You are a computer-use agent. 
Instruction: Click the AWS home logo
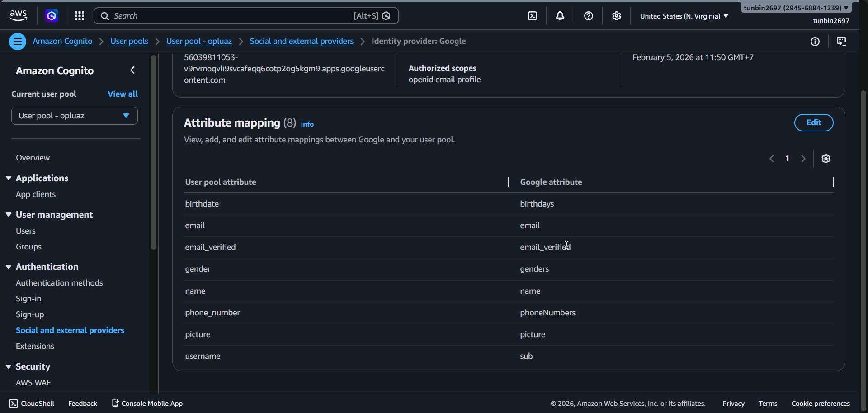pyautogui.click(x=18, y=15)
